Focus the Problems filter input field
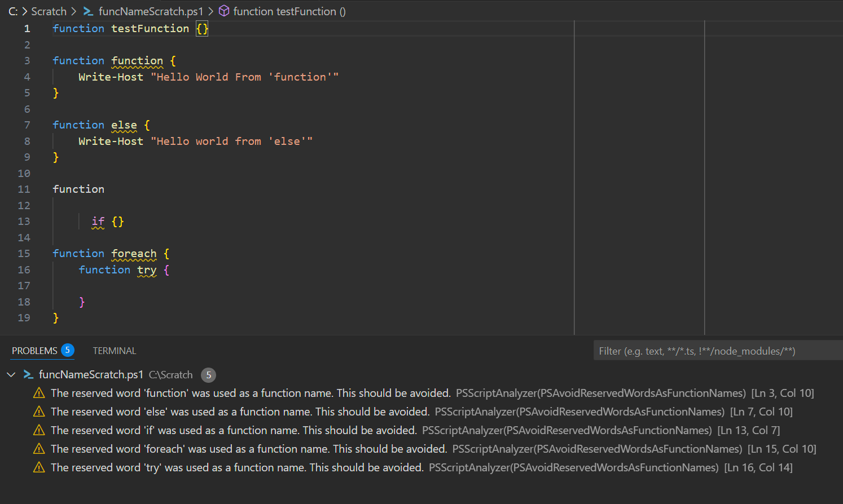843x504 pixels. (718, 351)
